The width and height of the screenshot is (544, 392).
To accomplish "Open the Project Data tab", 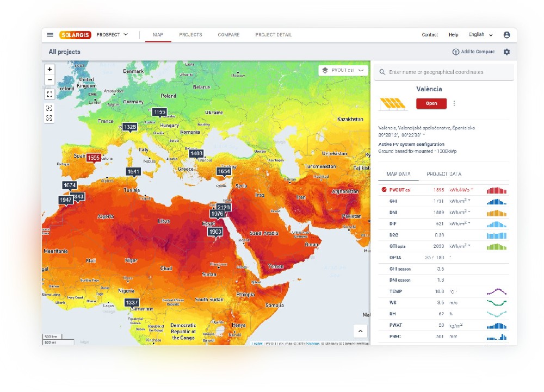I will coord(444,174).
